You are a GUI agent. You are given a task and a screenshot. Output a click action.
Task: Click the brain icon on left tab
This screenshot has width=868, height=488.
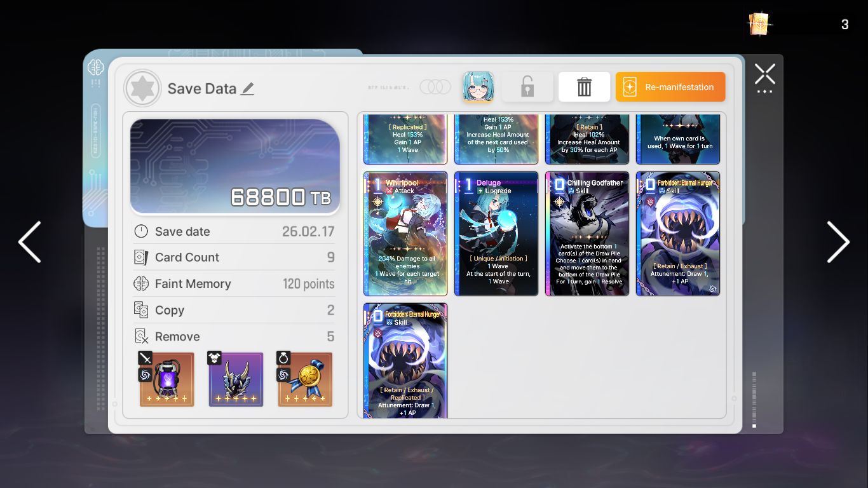coord(95,67)
